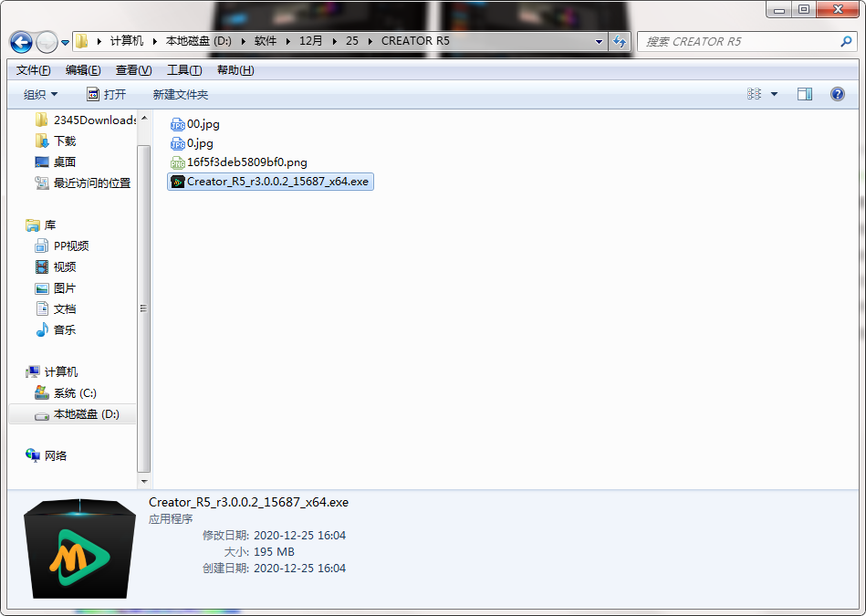Image resolution: width=866 pixels, height=616 pixels.
Task: Click the sidebar scroll up arrow
Action: click(144, 118)
